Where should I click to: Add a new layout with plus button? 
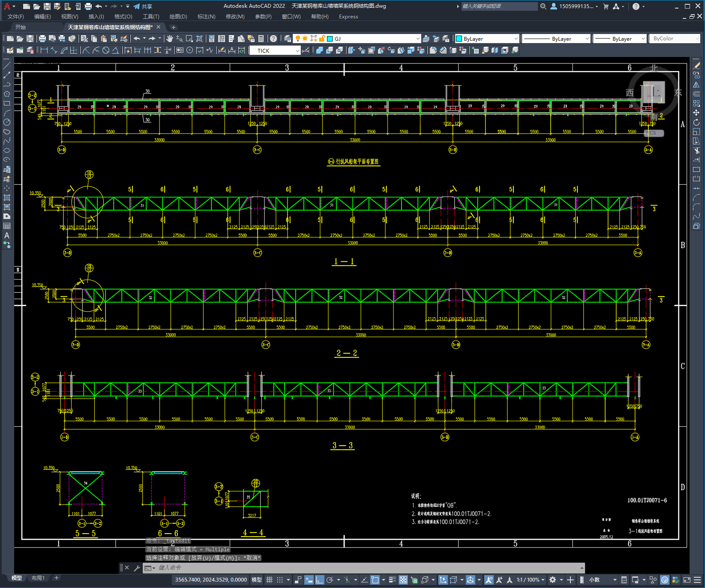tap(56, 578)
